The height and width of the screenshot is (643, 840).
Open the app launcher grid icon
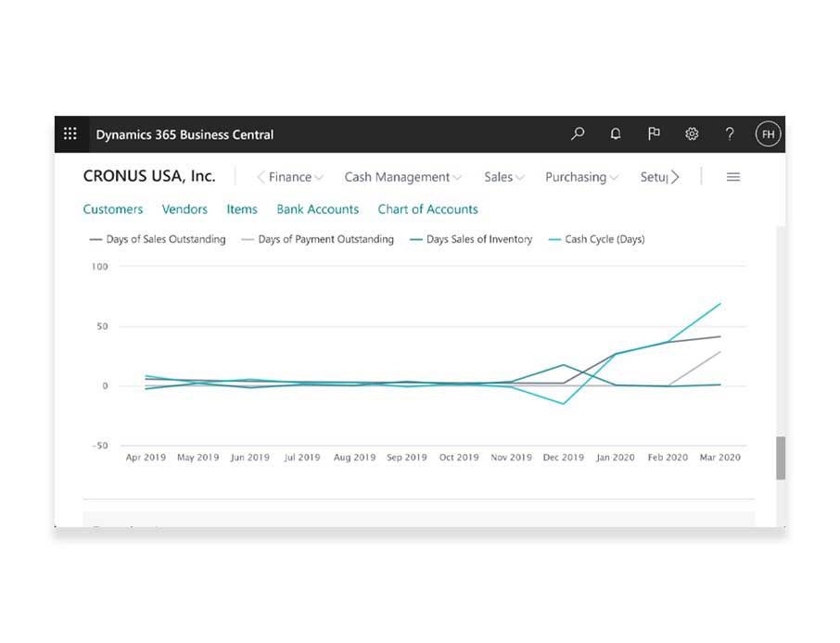[x=70, y=133]
